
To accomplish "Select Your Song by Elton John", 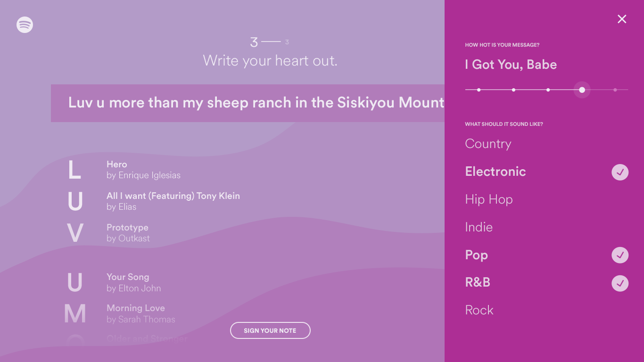I will 133,282.
